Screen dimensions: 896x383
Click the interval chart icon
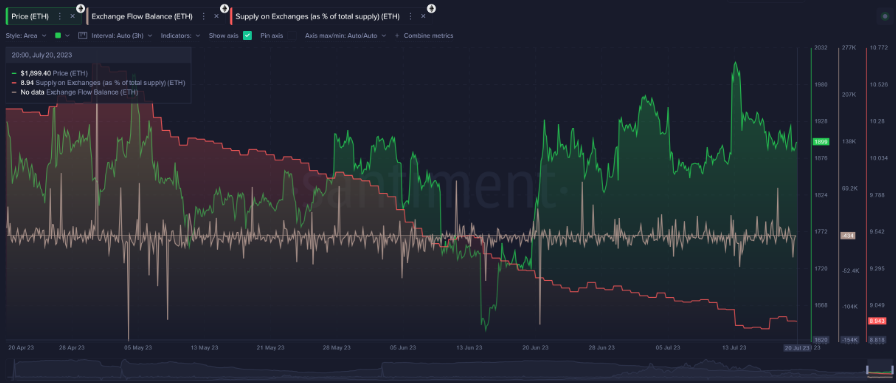click(82, 35)
